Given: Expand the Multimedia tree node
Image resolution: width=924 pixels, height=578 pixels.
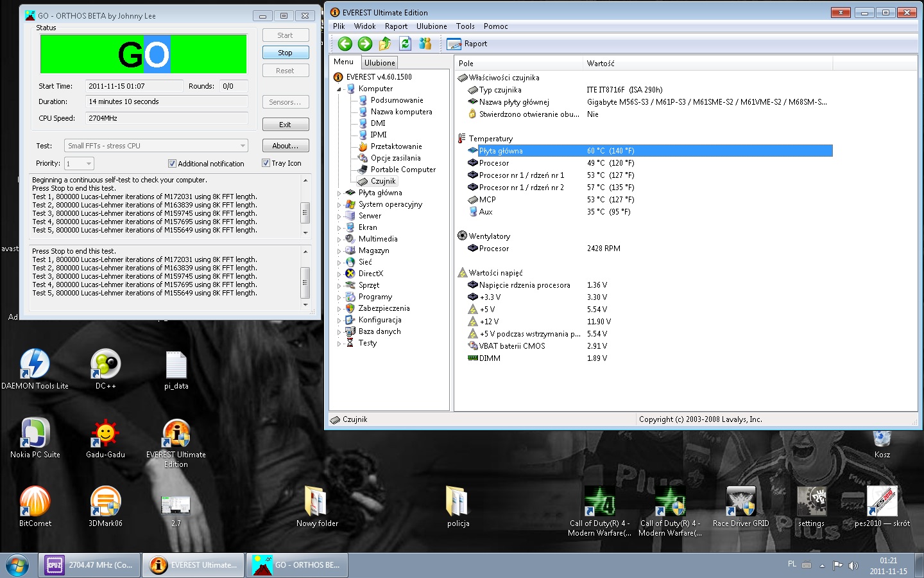Looking at the screenshot, I should pyautogui.click(x=339, y=239).
